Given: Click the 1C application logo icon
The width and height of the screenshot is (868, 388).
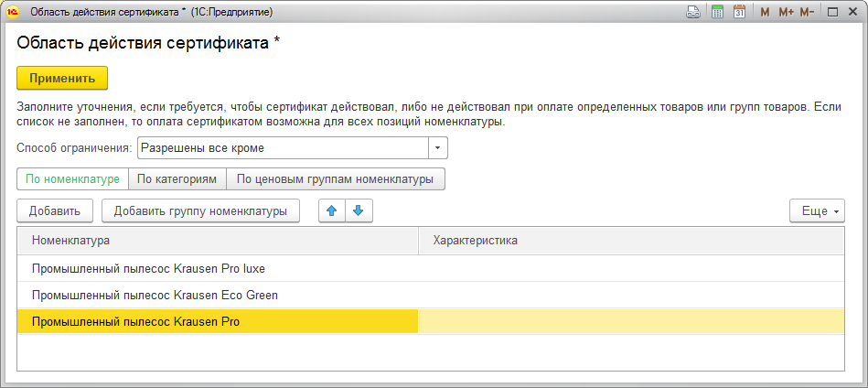Looking at the screenshot, I should click(14, 12).
